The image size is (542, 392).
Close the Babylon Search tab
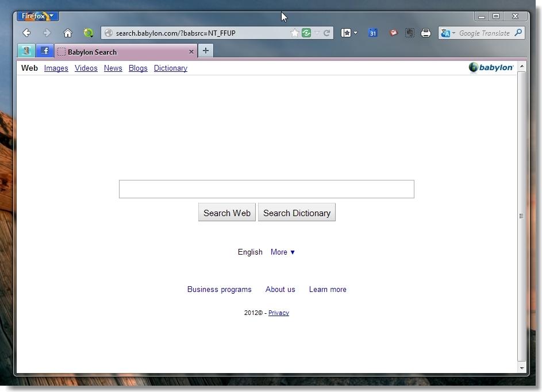click(191, 52)
